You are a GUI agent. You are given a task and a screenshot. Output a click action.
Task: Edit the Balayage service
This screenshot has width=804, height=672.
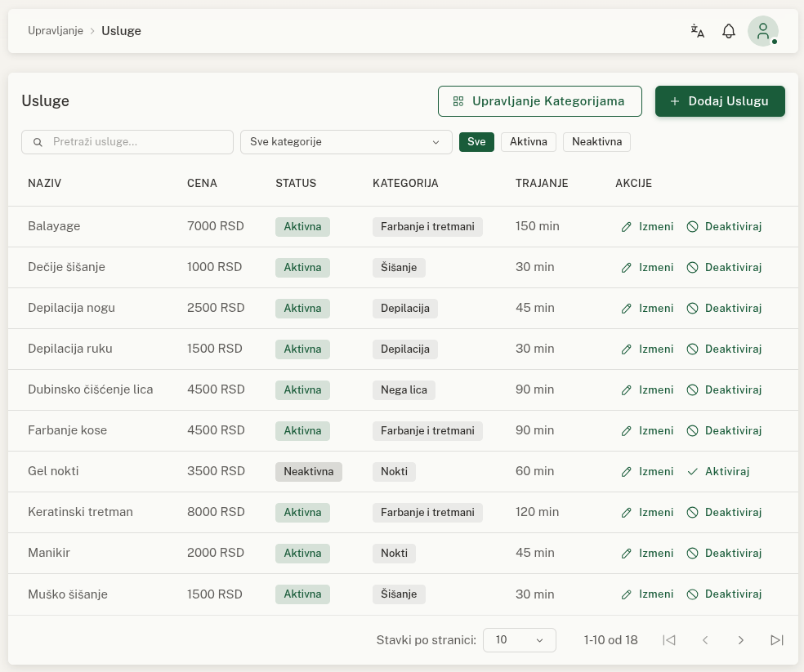pos(647,226)
